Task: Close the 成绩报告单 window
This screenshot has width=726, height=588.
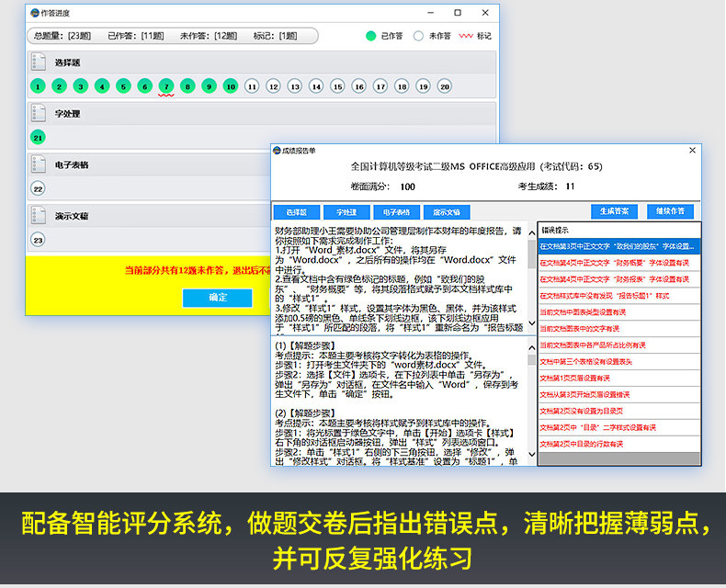Action: (692, 151)
